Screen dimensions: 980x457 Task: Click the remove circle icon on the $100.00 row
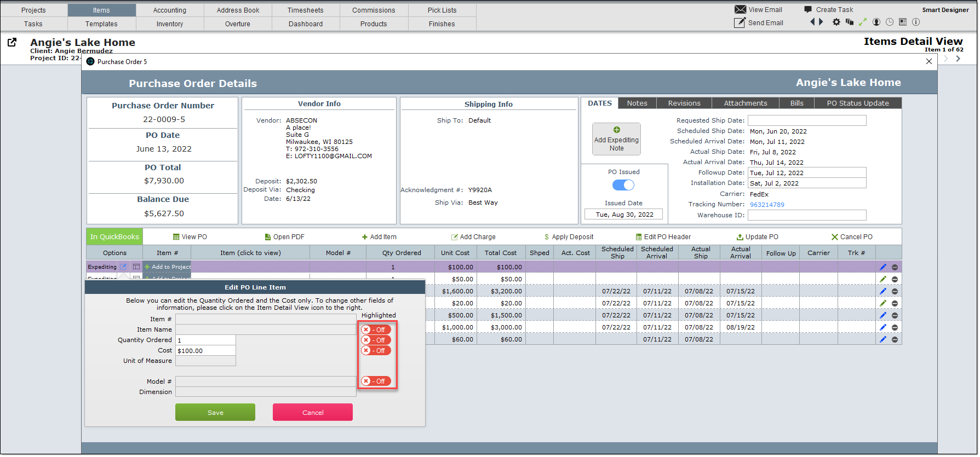[x=895, y=267]
